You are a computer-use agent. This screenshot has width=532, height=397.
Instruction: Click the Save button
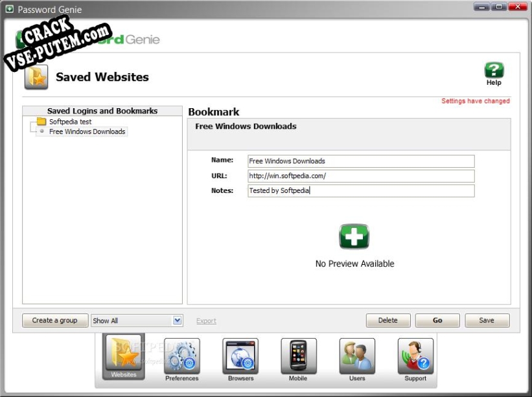click(x=487, y=321)
